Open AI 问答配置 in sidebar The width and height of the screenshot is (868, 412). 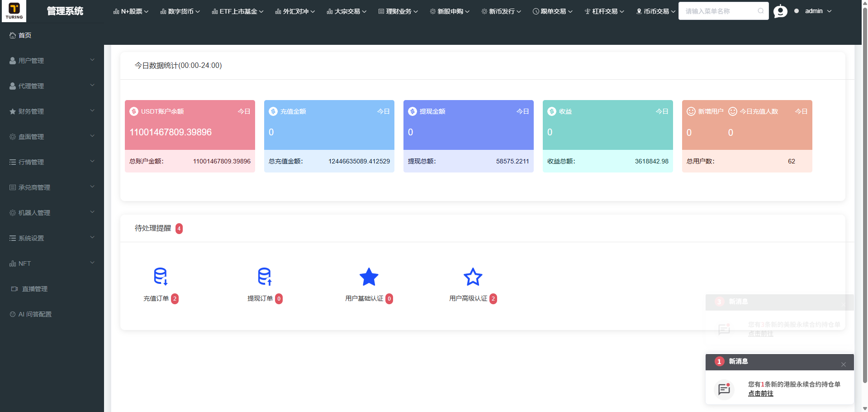tap(34, 314)
